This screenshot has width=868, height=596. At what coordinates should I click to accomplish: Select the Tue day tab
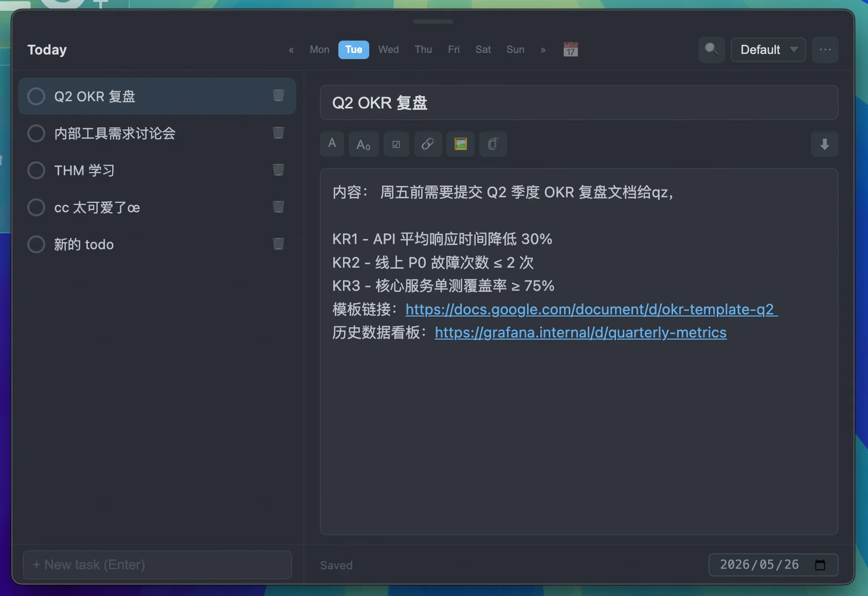354,49
